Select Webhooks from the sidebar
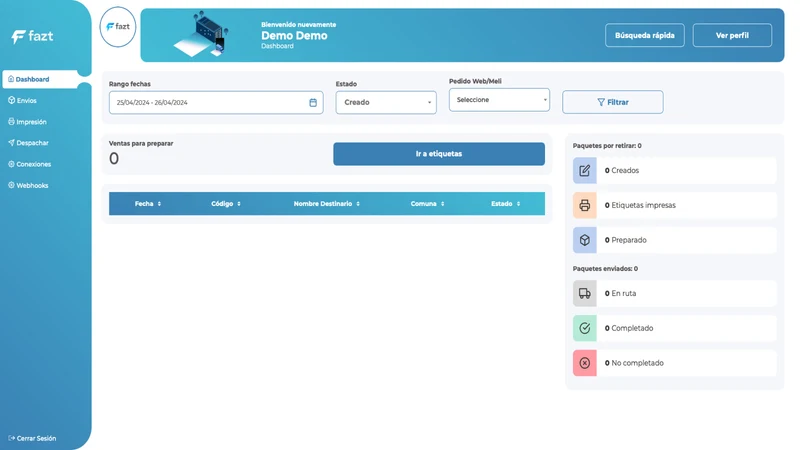 point(28,186)
